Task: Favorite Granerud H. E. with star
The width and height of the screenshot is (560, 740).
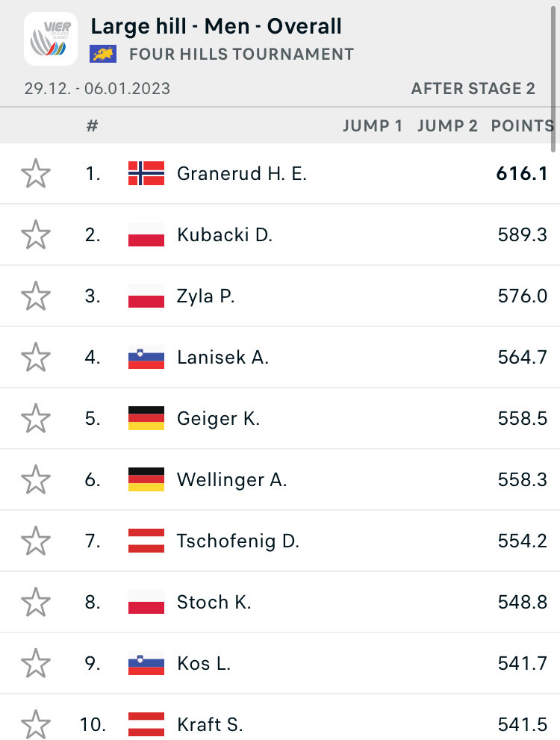Action: pos(36,174)
